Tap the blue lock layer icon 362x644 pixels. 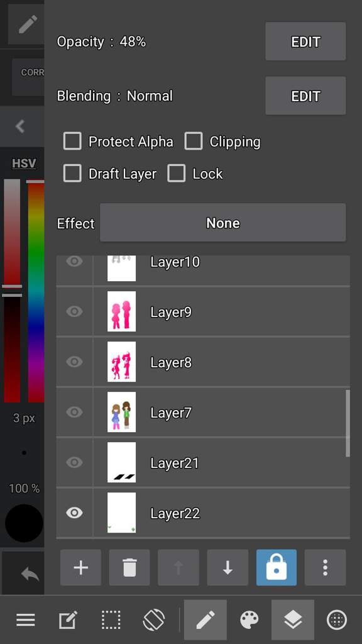point(277,568)
